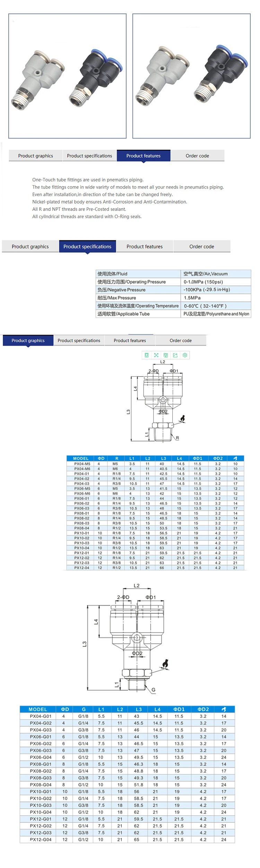Viewport: 260px width, 868px height.
Task: Click the wrench symbol on the R-thread diagram
Action: click(x=183, y=418)
